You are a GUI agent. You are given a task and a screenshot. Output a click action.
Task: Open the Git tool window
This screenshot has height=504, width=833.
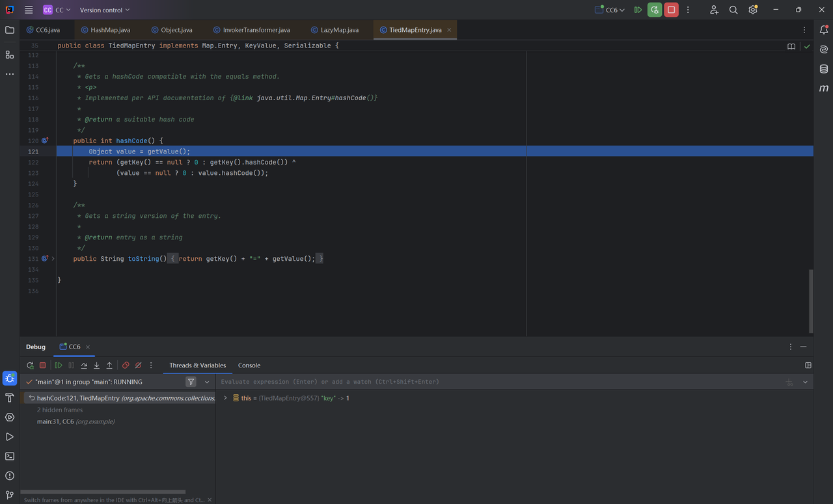tap(10, 495)
